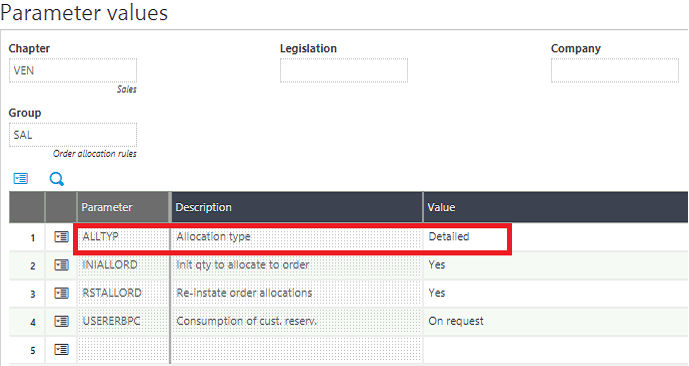The height and width of the screenshot is (366, 689).
Task: Open the row 1 action icon for ALLTYP
Action: pyautogui.click(x=61, y=237)
